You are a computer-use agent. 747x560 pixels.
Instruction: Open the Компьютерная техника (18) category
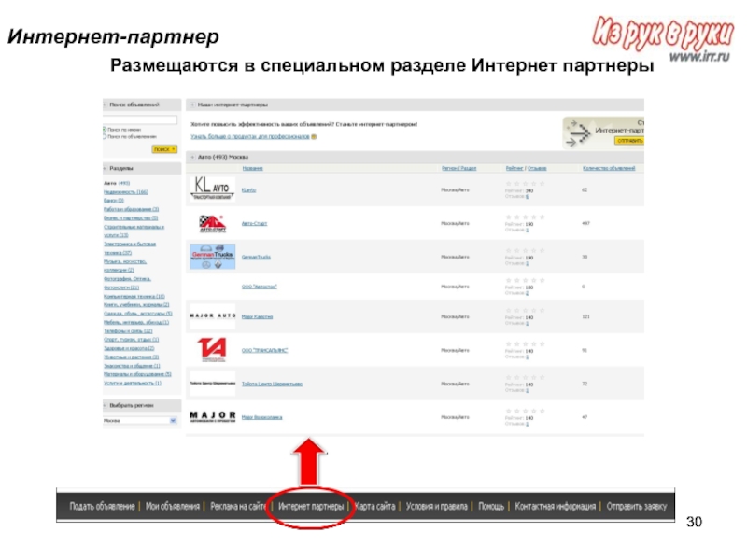click(x=134, y=296)
